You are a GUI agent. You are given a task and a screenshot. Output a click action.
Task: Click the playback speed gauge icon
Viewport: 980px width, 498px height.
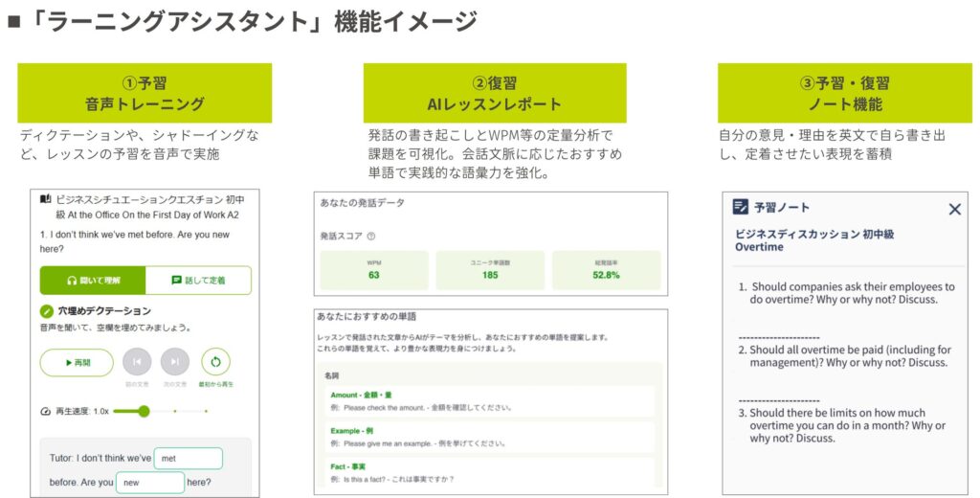(45, 412)
